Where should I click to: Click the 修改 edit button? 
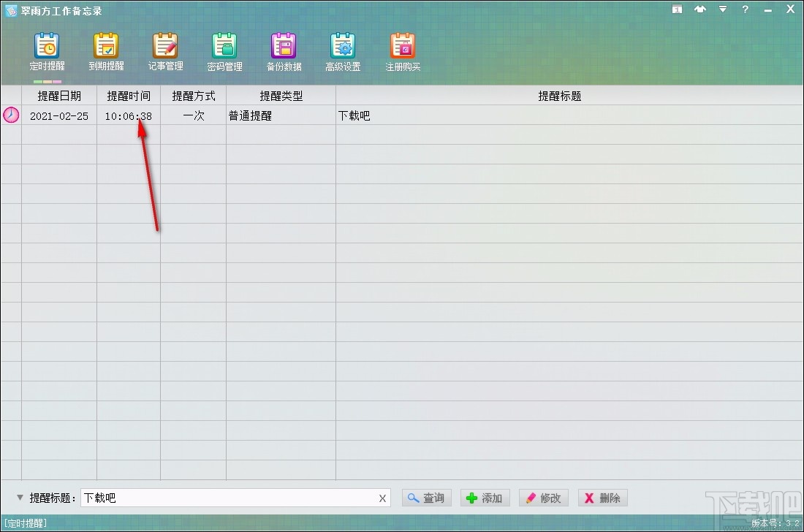coord(544,498)
